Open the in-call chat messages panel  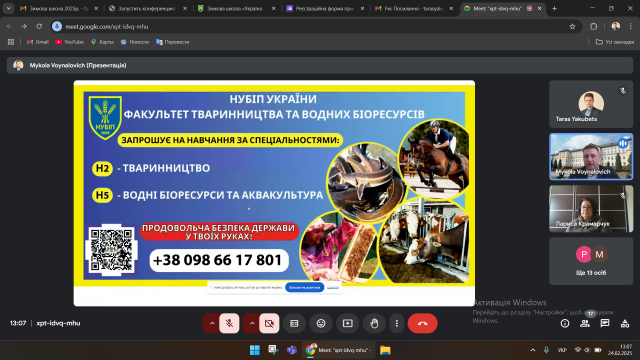(605, 323)
